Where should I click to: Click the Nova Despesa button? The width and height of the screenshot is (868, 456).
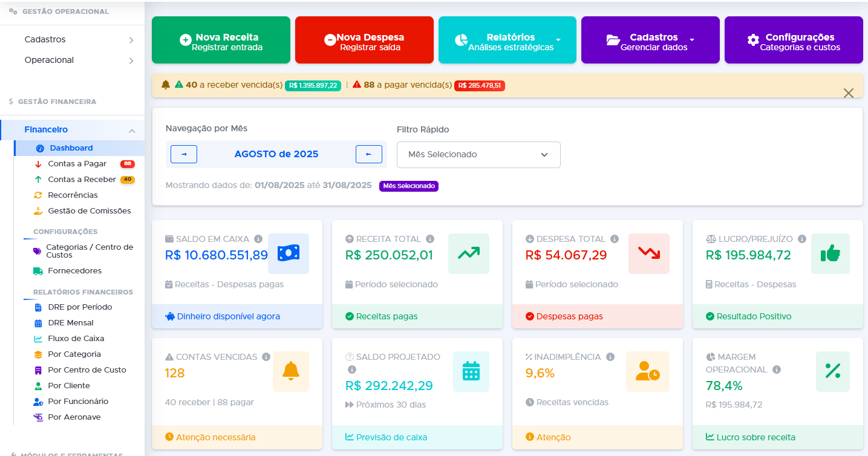[364, 40]
